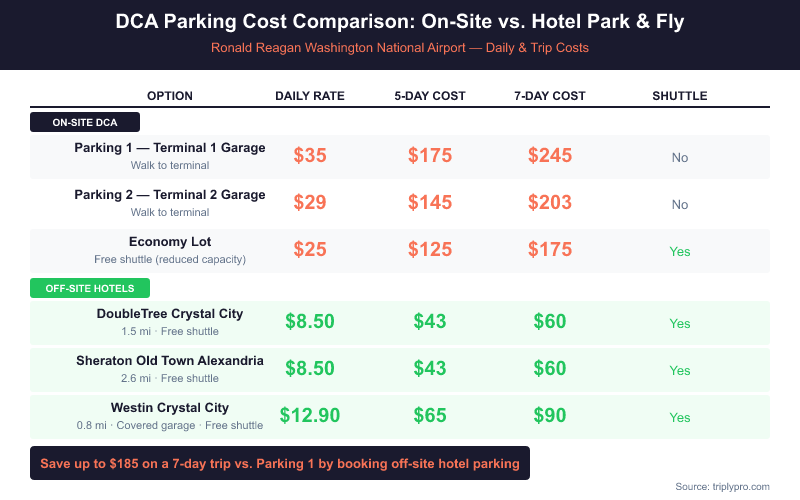Click the Save up to $185 banner
This screenshot has width=800, height=500.
pyautogui.click(x=280, y=463)
